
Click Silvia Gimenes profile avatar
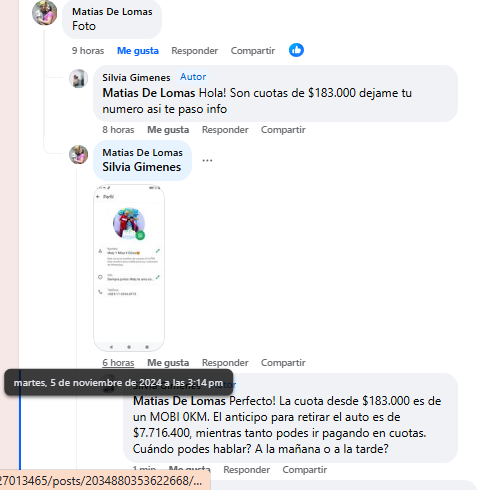78,79
